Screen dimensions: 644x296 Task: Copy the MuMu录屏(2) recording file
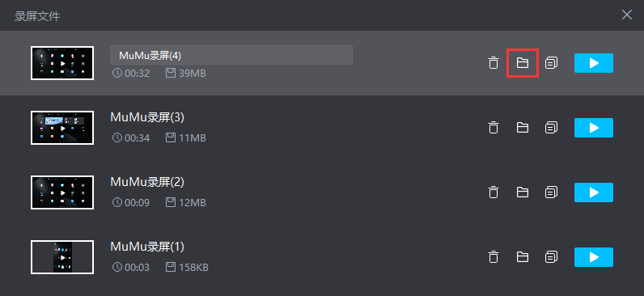pos(551,192)
